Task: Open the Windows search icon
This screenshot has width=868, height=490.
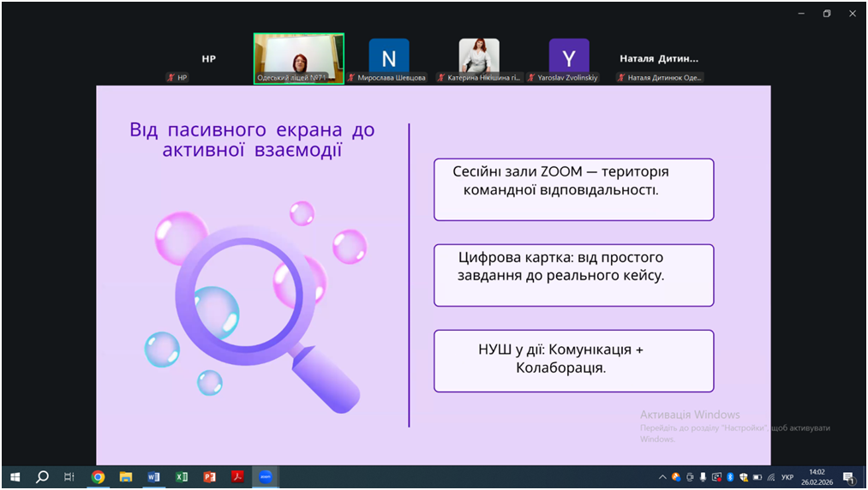Action: coord(42,477)
